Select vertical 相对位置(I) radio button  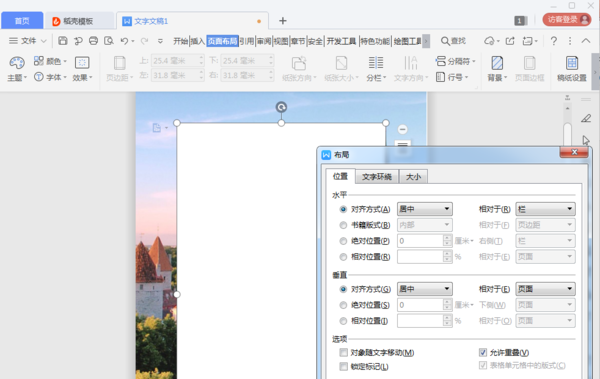point(343,321)
